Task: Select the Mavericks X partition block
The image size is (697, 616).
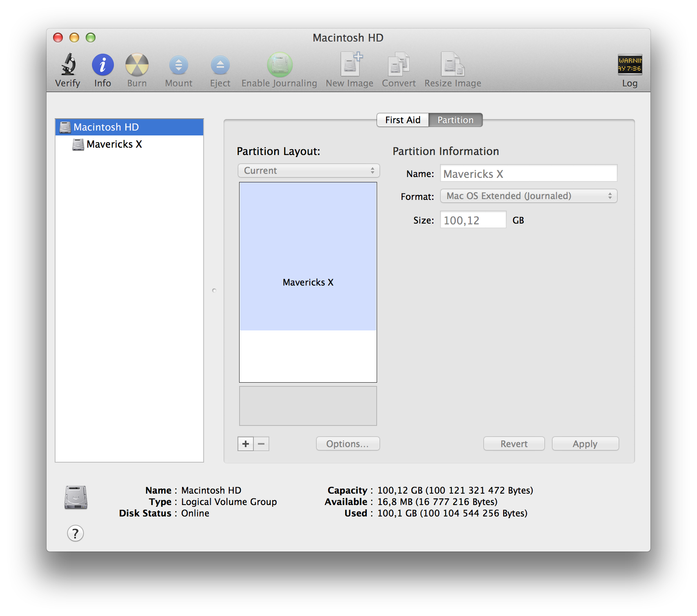Action: (x=308, y=256)
